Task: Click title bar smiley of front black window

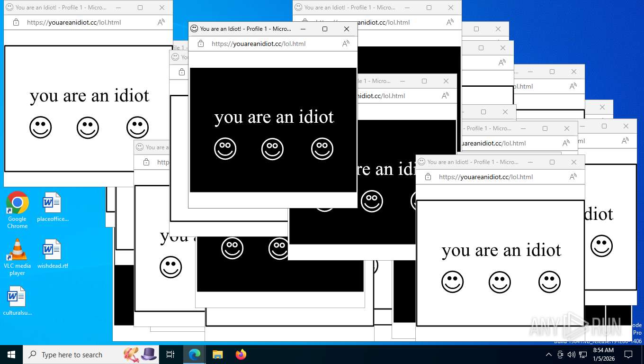Action: pos(194,29)
